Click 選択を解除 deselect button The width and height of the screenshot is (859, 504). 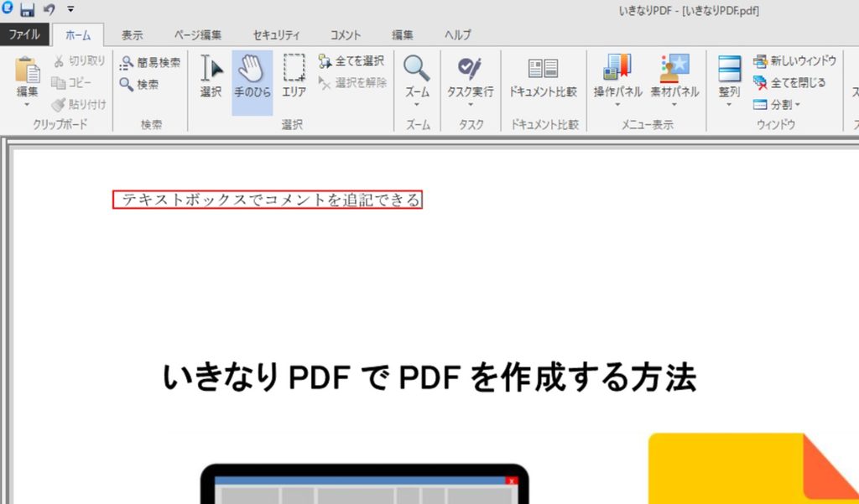point(353,83)
